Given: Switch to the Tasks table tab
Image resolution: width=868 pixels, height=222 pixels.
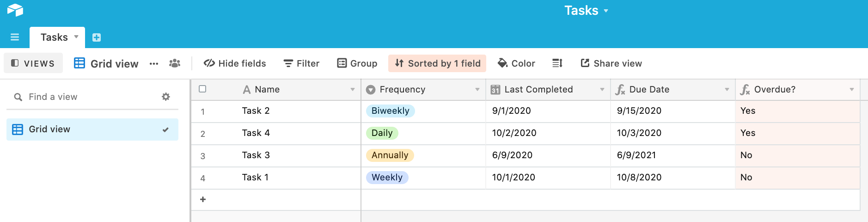Looking at the screenshot, I should (57, 37).
